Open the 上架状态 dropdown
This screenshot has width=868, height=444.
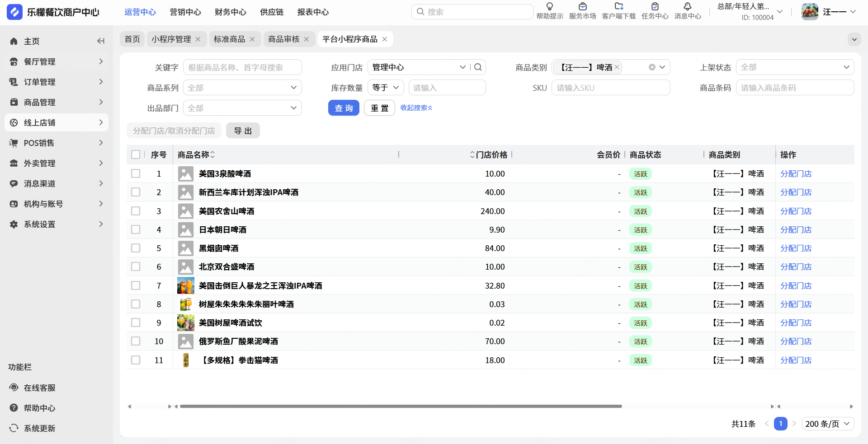[795, 67]
